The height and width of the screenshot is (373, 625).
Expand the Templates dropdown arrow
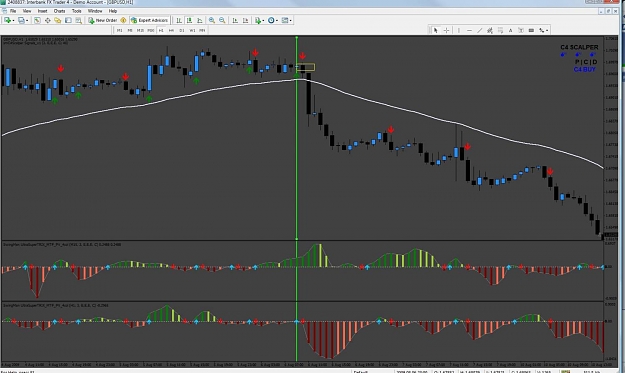tap(291, 20)
